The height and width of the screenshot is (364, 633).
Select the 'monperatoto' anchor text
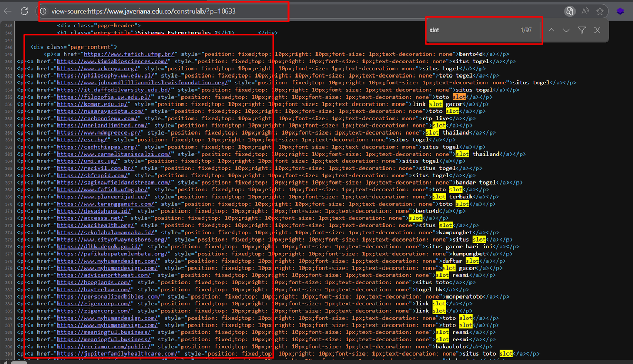(465, 296)
